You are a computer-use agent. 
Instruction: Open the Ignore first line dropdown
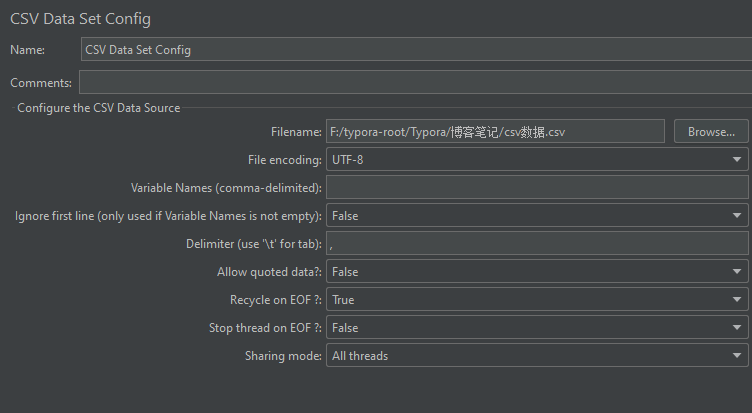click(527, 216)
